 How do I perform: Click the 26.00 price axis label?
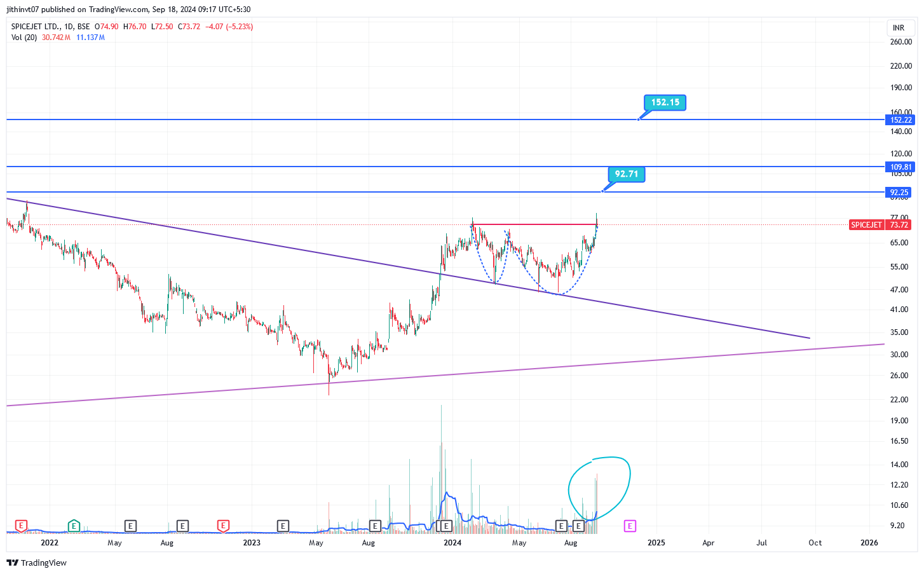[899, 376]
